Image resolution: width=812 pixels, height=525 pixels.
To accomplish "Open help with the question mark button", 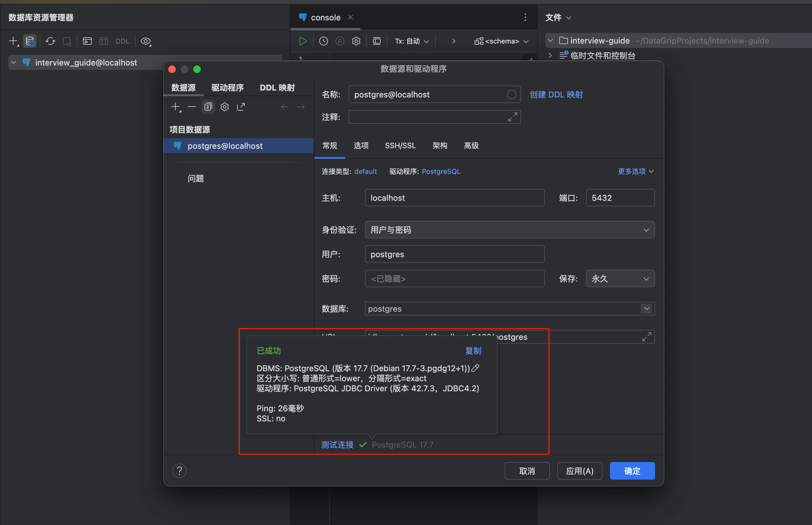I will point(179,471).
